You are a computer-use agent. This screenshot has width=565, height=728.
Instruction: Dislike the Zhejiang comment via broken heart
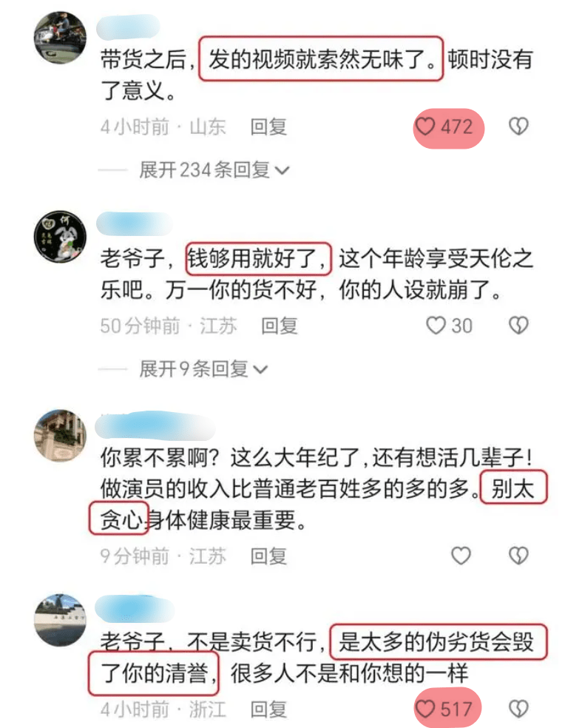tap(518, 709)
